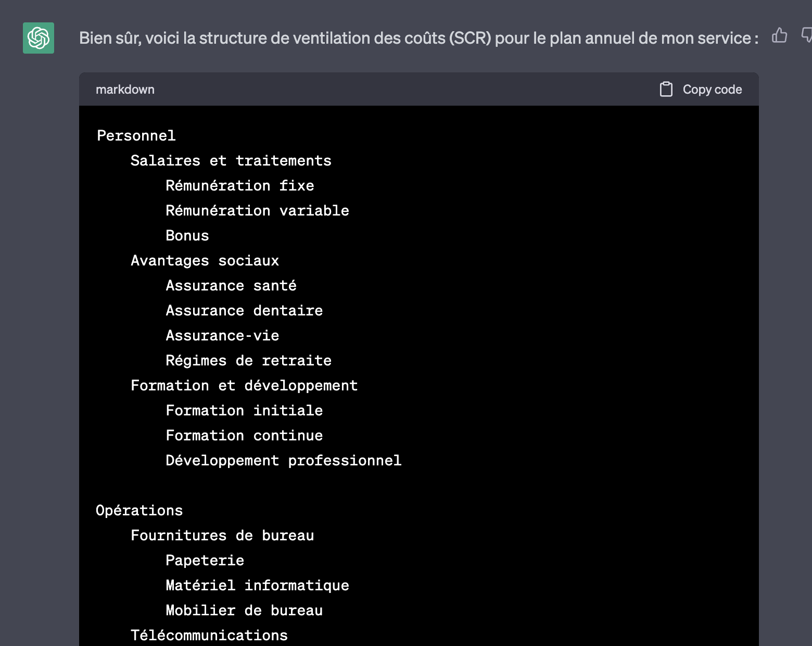Click the "Copy code" button text
The width and height of the screenshot is (812, 646).
712,90
